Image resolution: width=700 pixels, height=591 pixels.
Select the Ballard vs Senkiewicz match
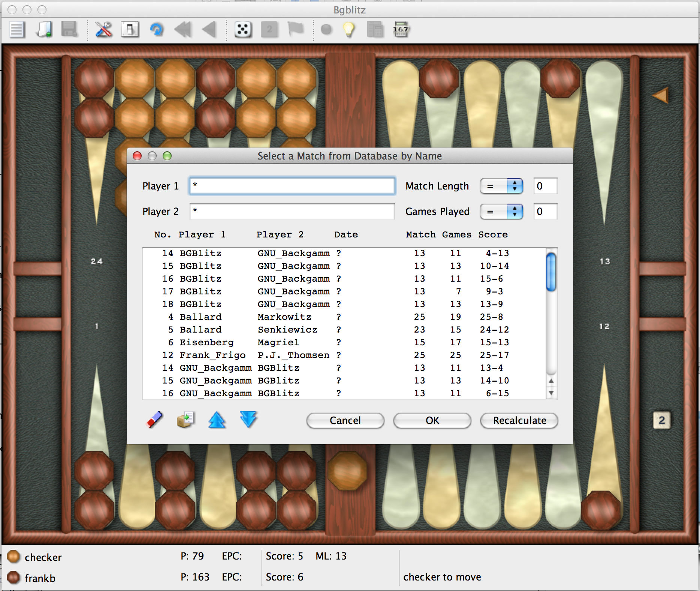click(344, 330)
